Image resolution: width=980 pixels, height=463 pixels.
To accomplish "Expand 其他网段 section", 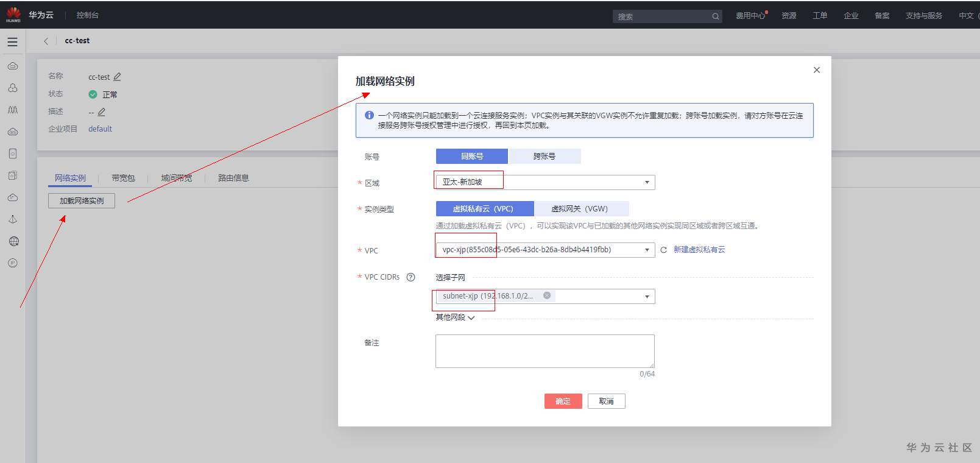I will (455, 317).
